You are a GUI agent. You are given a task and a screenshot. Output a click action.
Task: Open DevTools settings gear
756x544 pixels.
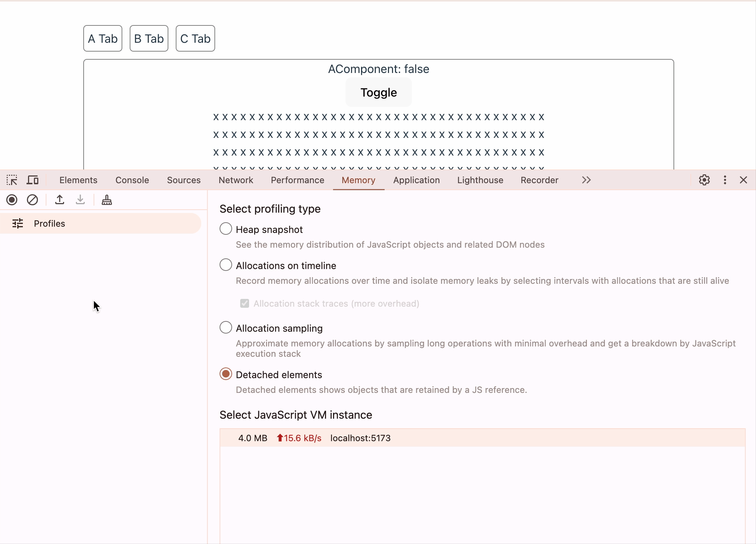tap(704, 180)
